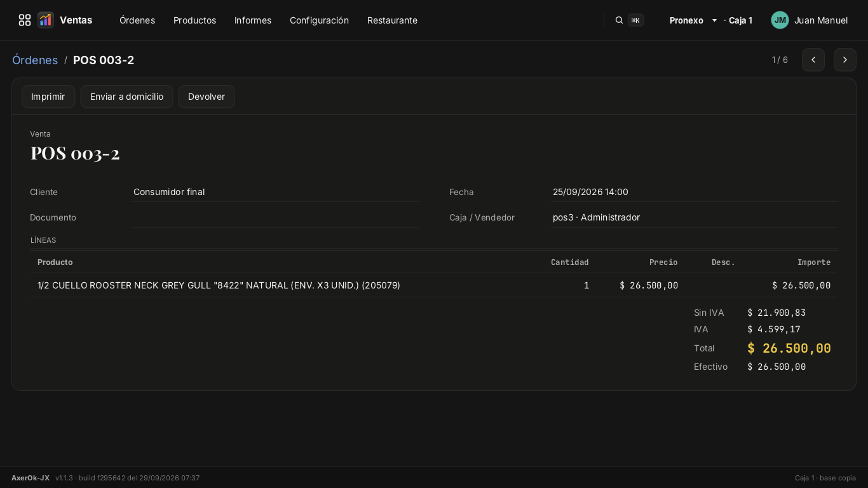
Task: Follow the Órdenes breadcrumb link
Action: 35,60
